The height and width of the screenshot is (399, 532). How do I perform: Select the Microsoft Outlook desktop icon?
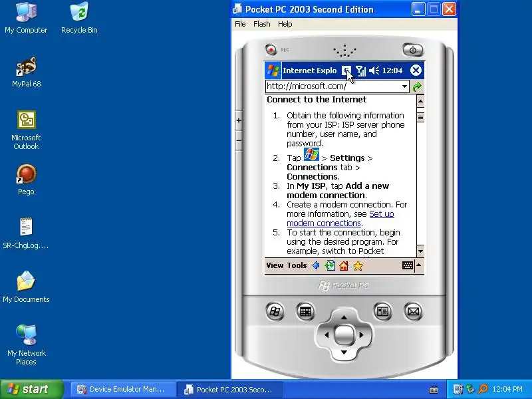[26, 130]
